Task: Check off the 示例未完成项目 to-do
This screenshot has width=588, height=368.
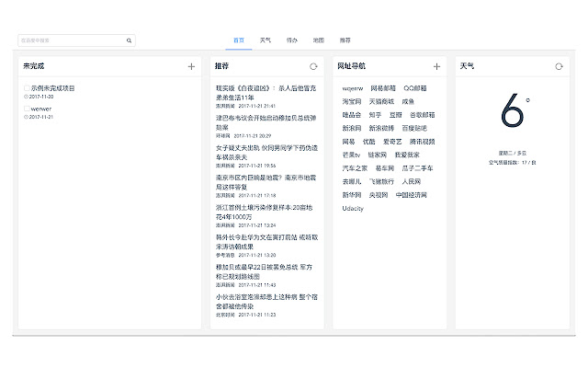Action: (27, 88)
